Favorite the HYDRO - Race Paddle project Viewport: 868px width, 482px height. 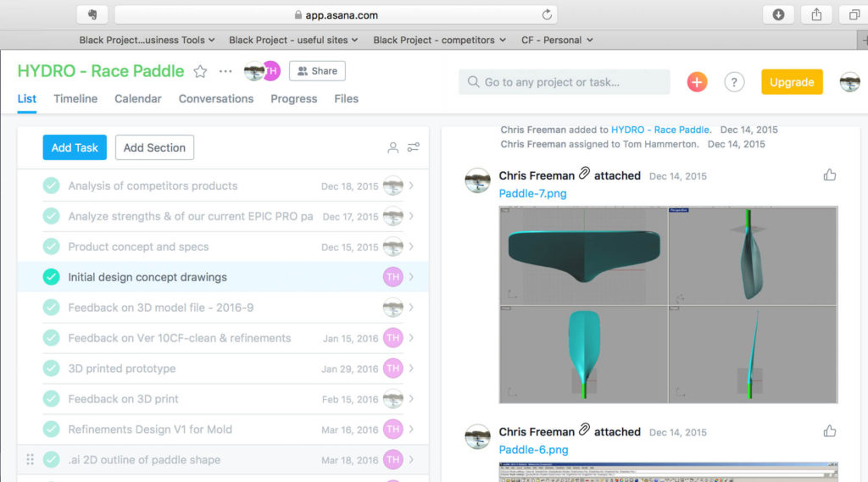[200, 71]
